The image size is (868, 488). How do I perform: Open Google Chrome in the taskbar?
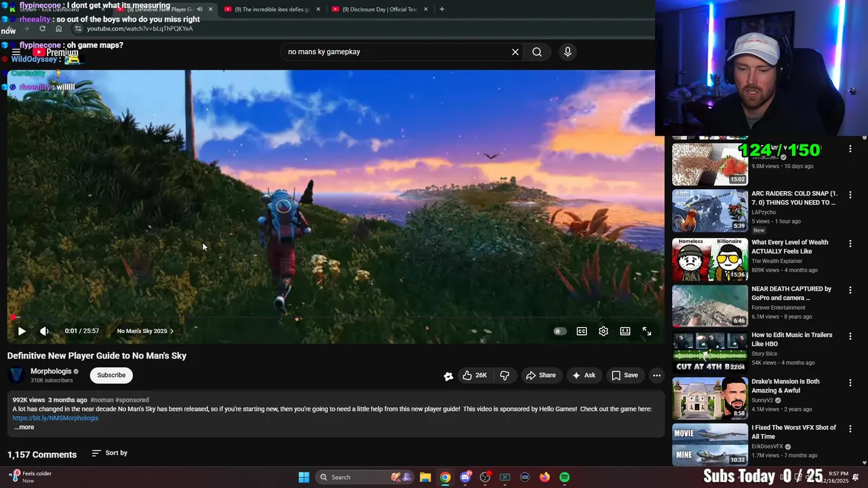point(445,477)
